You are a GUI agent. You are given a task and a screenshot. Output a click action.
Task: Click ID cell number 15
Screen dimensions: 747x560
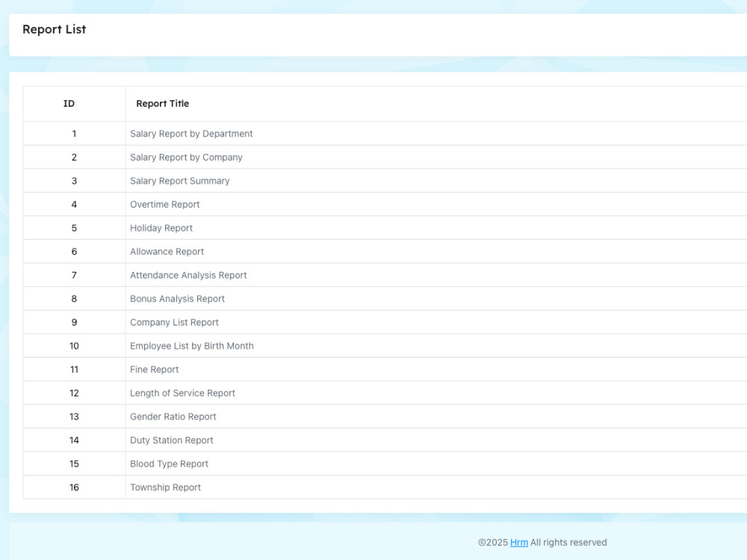pos(74,464)
